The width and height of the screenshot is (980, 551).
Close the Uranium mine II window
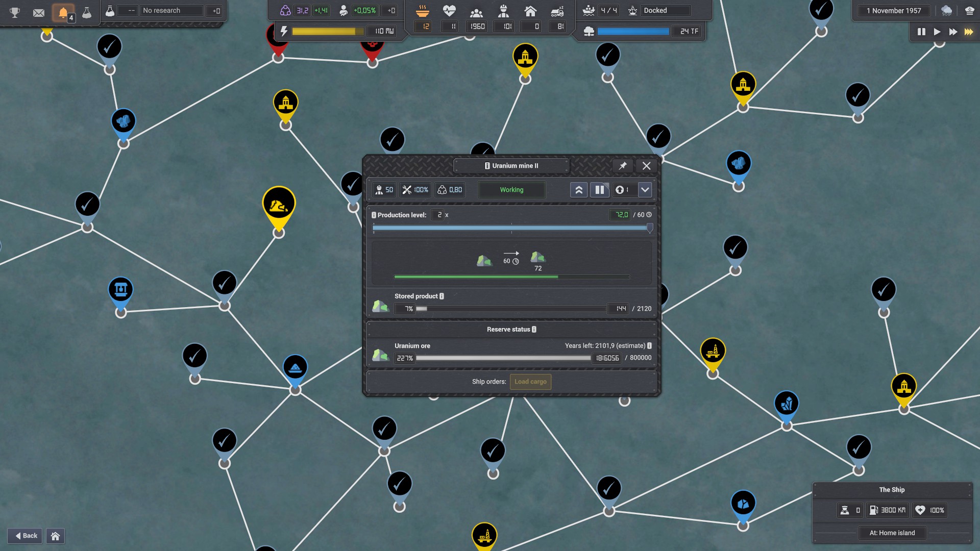coord(646,166)
